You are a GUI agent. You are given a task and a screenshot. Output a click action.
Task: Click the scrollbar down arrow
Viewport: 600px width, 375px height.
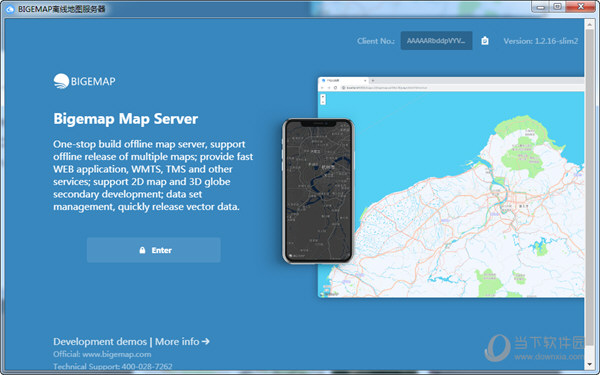pyautogui.click(x=589, y=365)
